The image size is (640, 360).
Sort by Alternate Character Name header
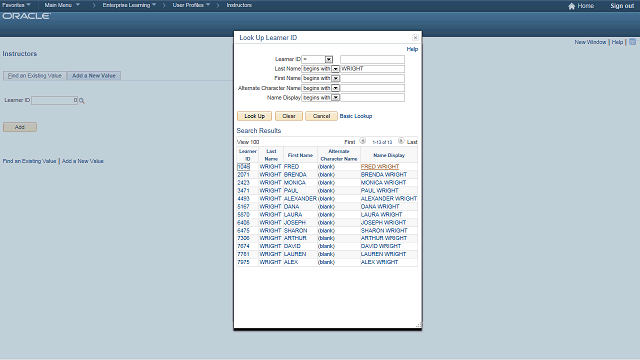point(339,155)
